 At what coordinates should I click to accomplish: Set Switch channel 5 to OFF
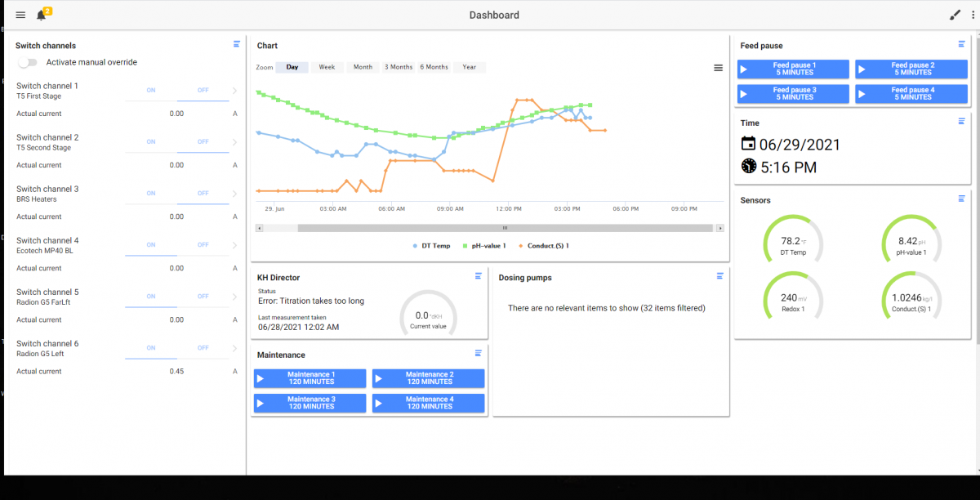click(x=203, y=297)
